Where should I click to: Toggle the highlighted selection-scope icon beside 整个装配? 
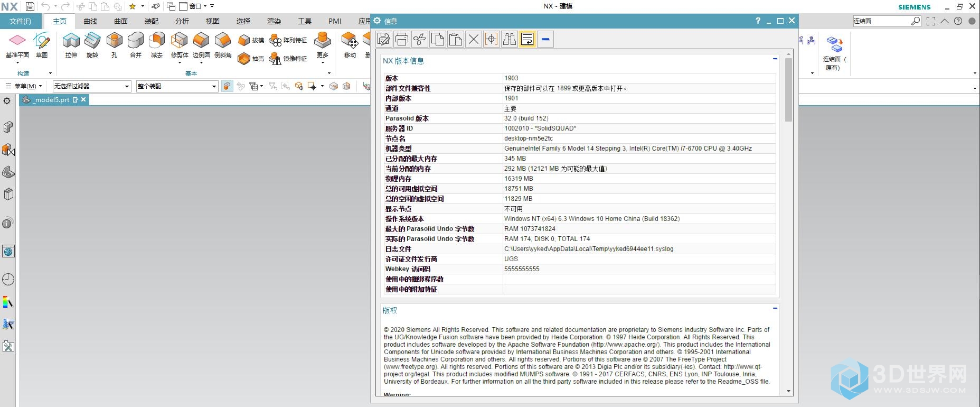(x=227, y=86)
